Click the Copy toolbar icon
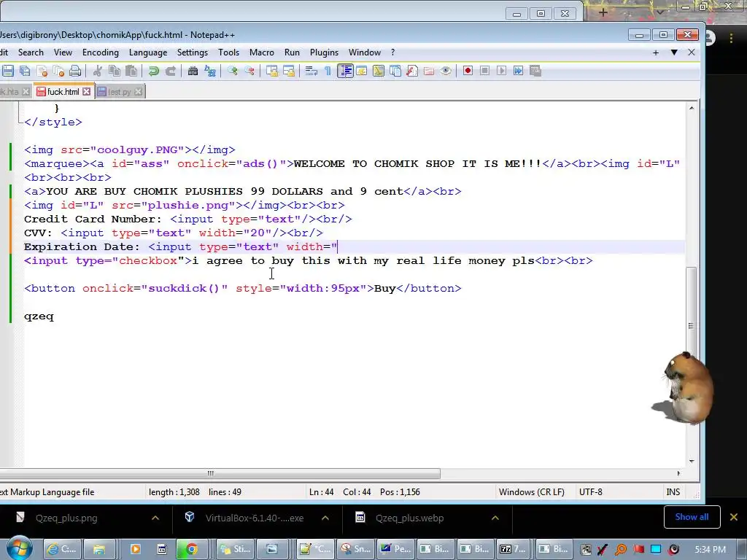The image size is (747, 560). pos(115,71)
